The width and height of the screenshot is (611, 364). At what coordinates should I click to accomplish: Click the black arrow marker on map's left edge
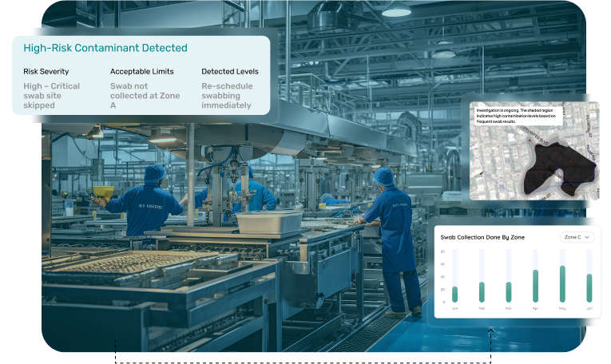[x=481, y=173]
